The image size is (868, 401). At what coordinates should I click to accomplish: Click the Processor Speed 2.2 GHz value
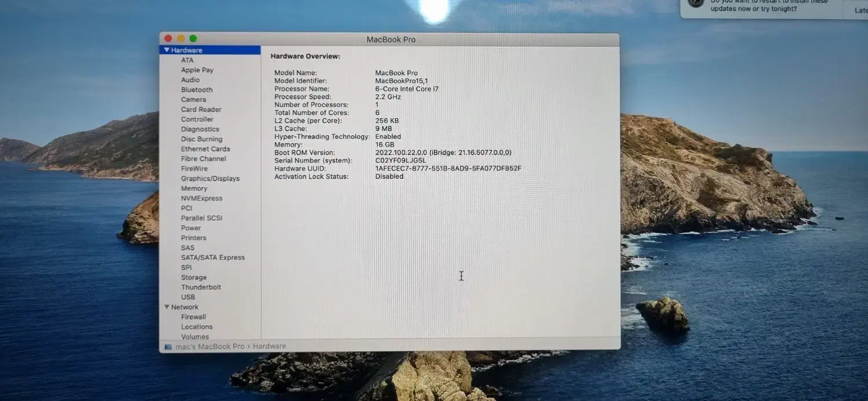point(388,97)
